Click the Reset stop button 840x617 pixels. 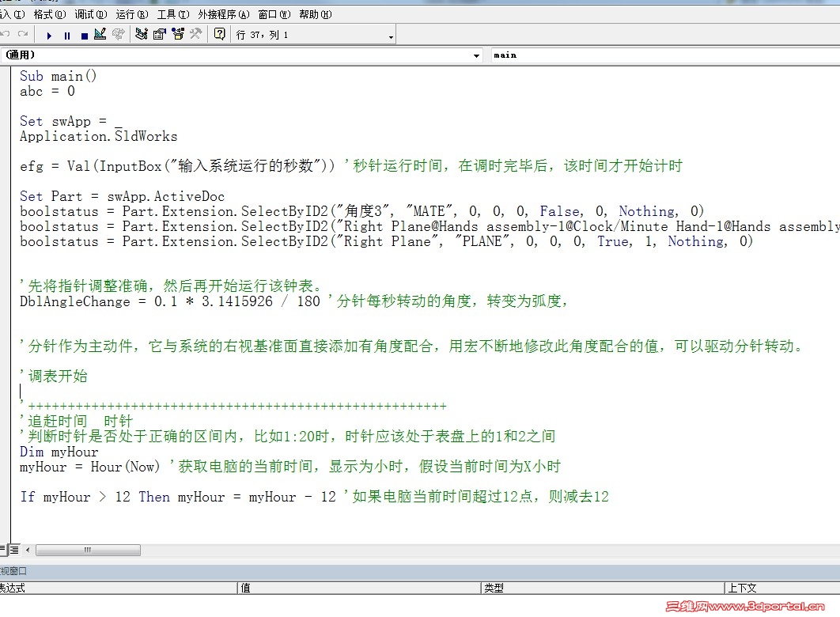(84, 36)
